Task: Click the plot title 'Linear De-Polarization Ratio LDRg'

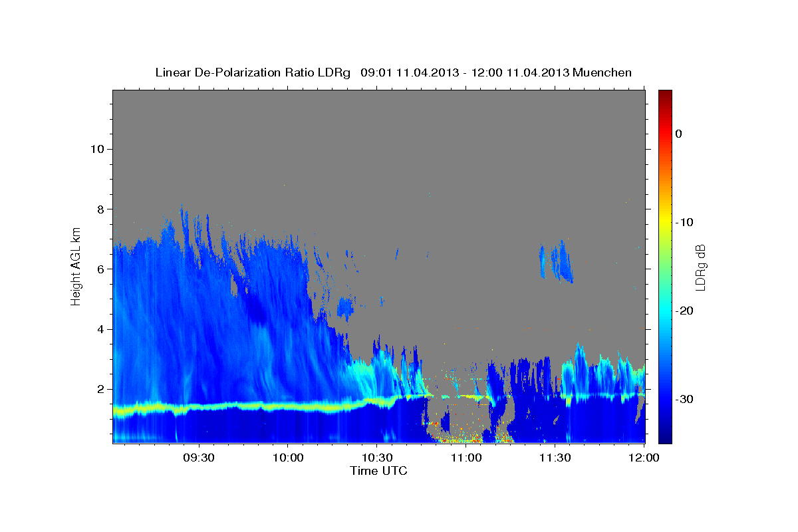Action: tap(253, 72)
